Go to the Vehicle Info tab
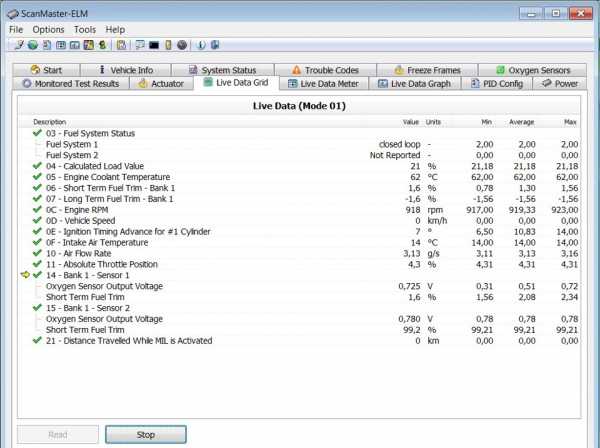This screenshot has height=448, width=600. [x=124, y=70]
